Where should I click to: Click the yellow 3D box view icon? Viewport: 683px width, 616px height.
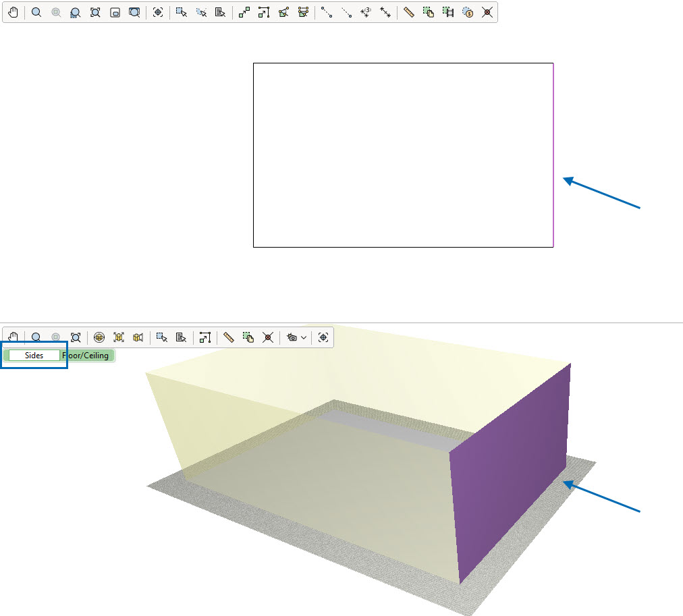[x=138, y=337]
